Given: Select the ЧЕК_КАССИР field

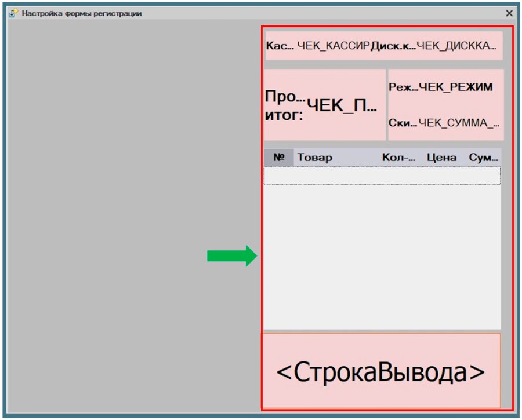Looking at the screenshot, I should click(x=333, y=46).
